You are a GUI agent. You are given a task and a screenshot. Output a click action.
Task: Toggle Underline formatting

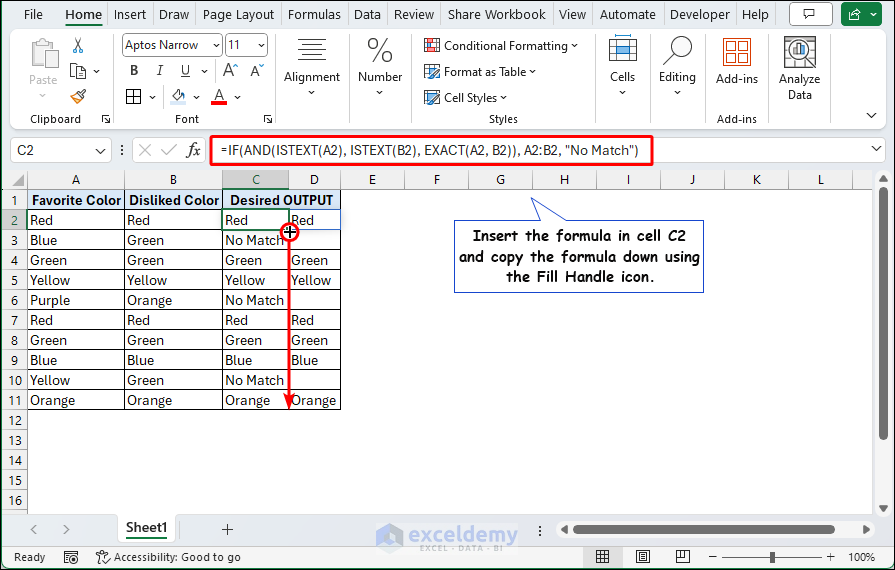tap(185, 71)
